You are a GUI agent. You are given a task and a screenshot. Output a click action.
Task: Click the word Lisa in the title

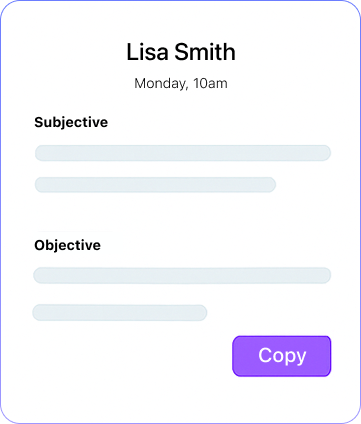pos(147,52)
